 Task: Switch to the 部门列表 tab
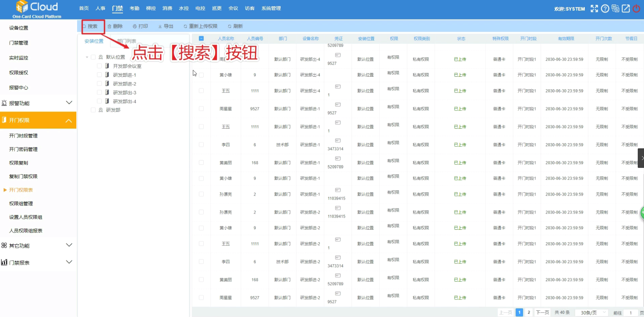pos(127,41)
